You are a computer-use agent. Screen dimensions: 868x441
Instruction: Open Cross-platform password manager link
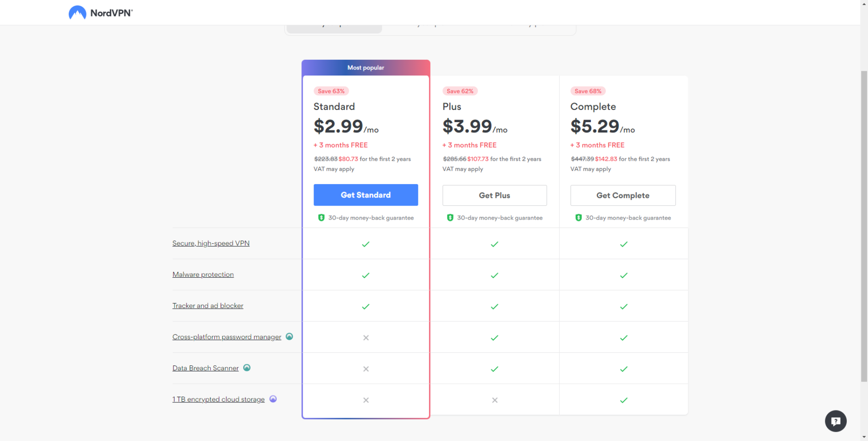pyautogui.click(x=227, y=337)
